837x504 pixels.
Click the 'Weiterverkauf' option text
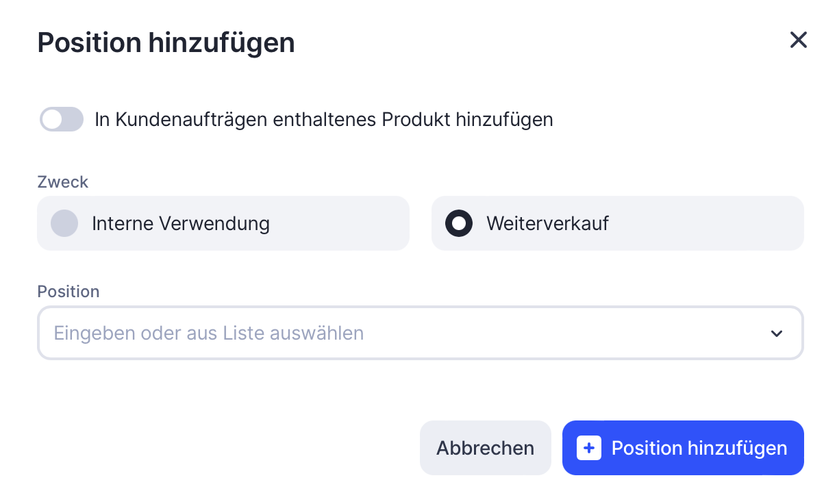(547, 223)
